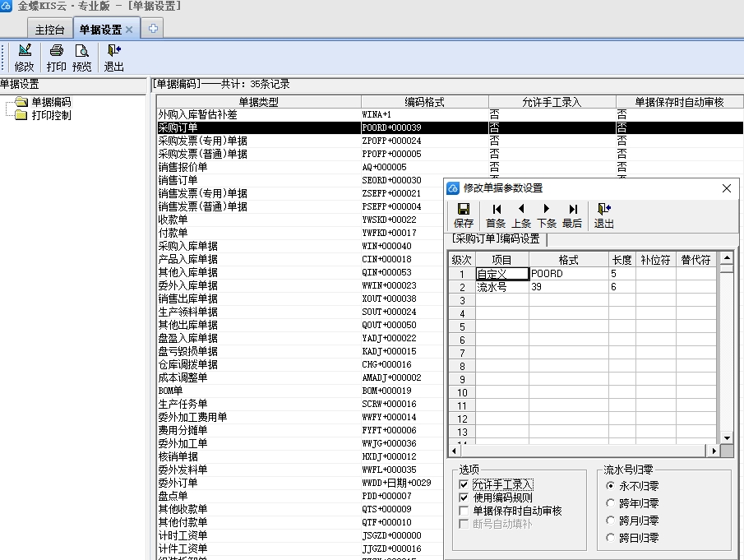Go to next record with 下条 icon
Image resolution: width=744 pixels, height=560 pixels.
click(547, 215)
